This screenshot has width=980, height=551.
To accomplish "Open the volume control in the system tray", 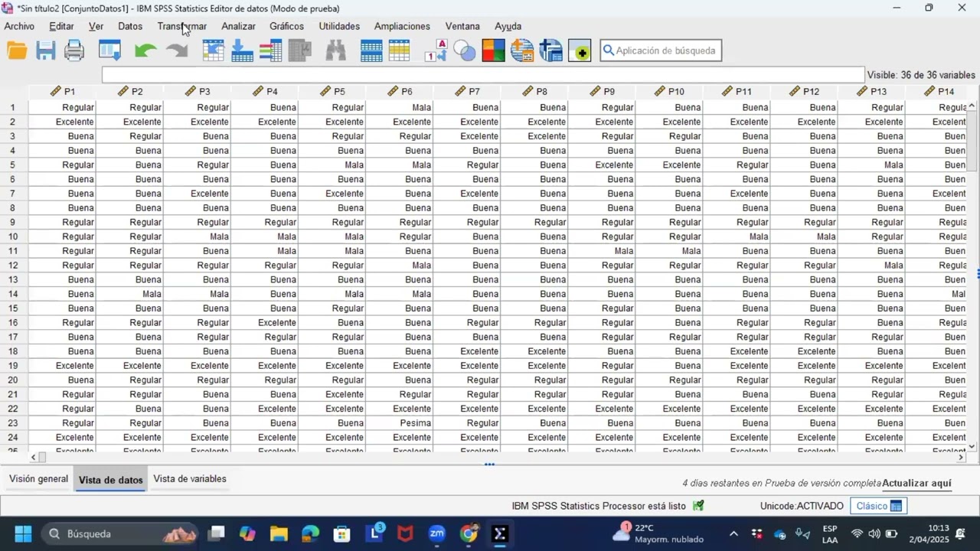I will [874, 533].
